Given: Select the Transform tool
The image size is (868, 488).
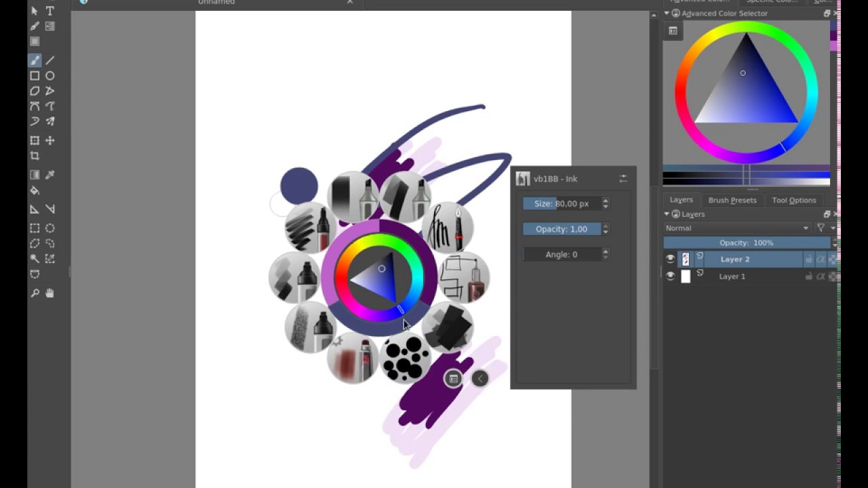Looking at the screenshot, I should 35,140.
